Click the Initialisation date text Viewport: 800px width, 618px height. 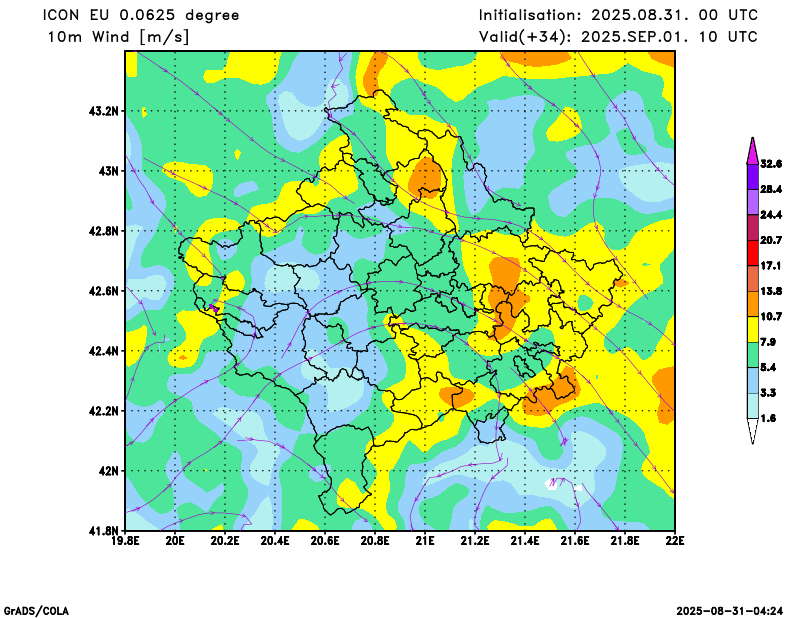pos(618,15)
